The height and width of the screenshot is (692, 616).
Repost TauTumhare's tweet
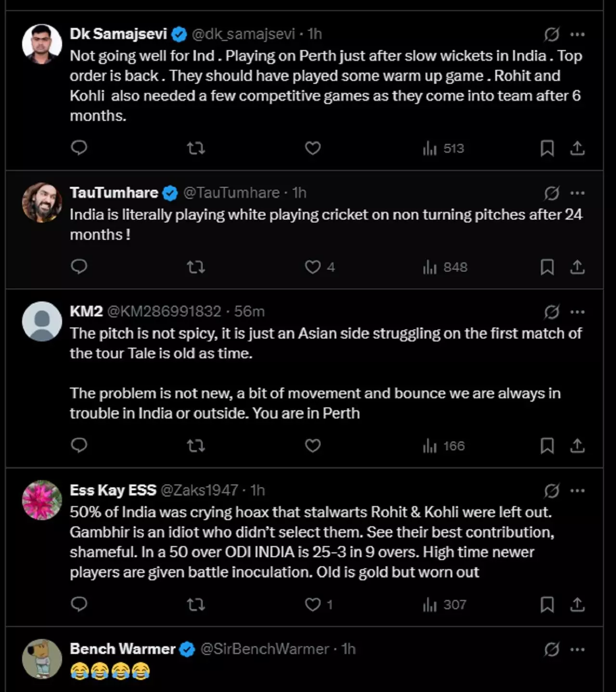[x=196, y=267]
